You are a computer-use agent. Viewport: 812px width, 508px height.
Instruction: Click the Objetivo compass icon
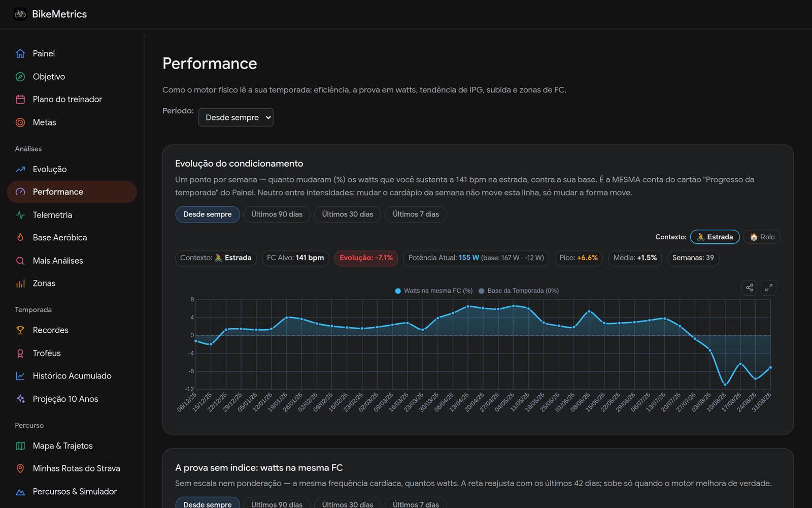(20, 77)
